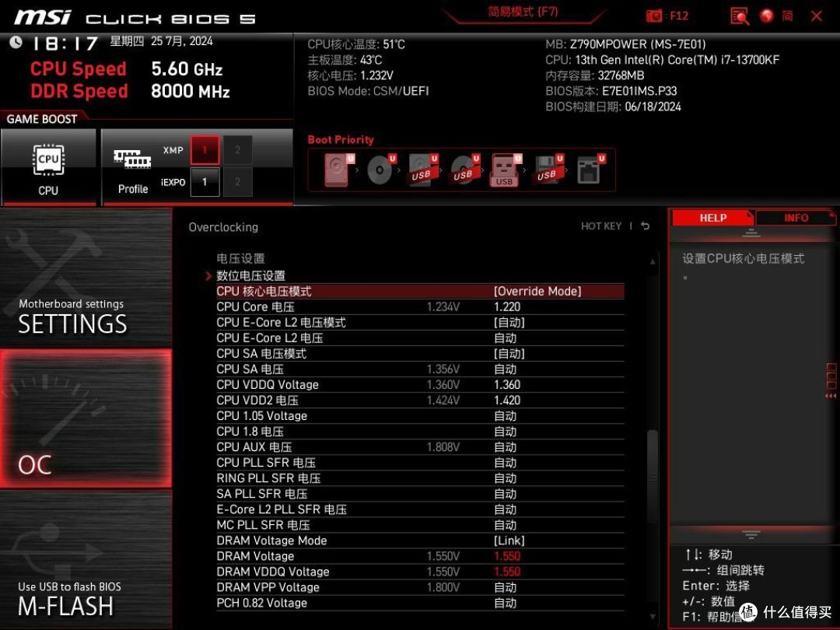Viewport: 840px width, 630px height.
Task: Click the Boot Priority heading
Action: [x=341, y=140]
